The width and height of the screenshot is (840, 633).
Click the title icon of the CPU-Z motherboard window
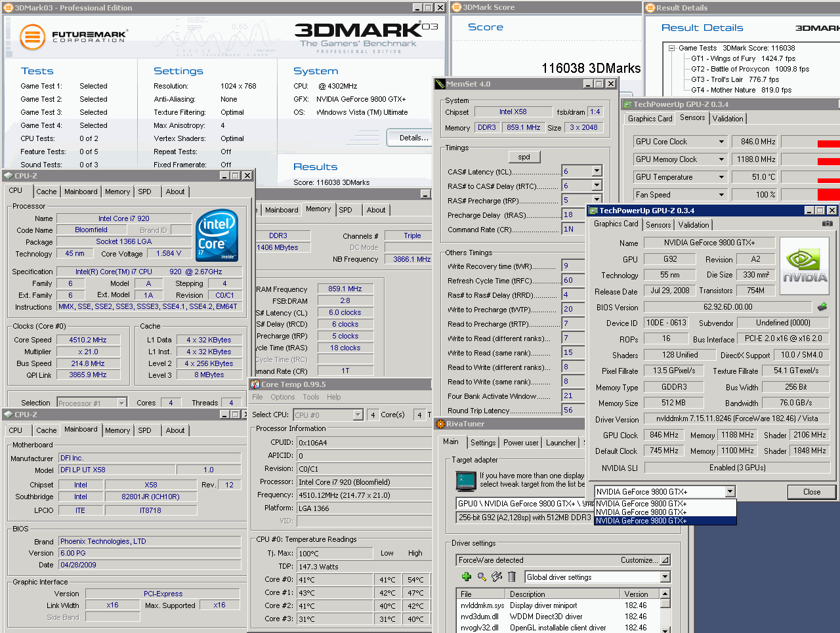click(8, 415)
